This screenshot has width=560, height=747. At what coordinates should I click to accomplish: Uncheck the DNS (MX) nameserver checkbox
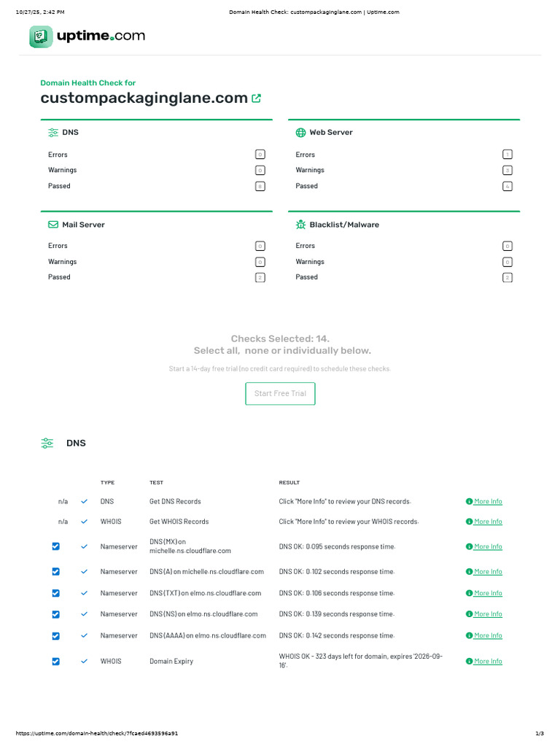click(55, 546)
